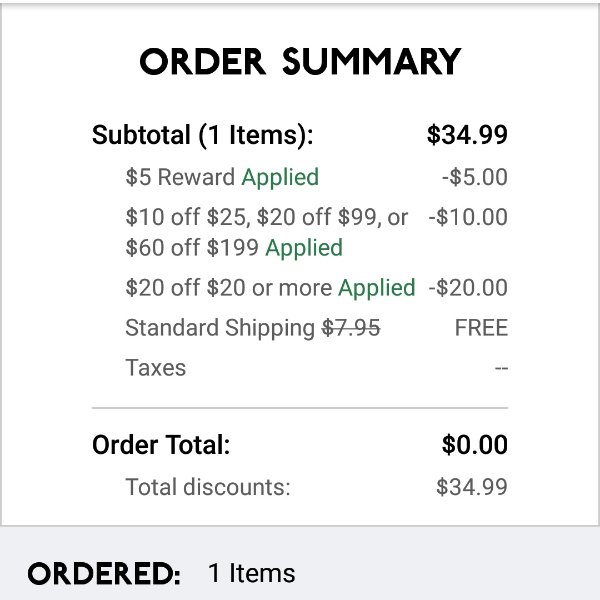Image resolution: width=600 pixels, height=600 pixels.
Task: Click the ORDERED: 1 Items section header
Action: 161,574
